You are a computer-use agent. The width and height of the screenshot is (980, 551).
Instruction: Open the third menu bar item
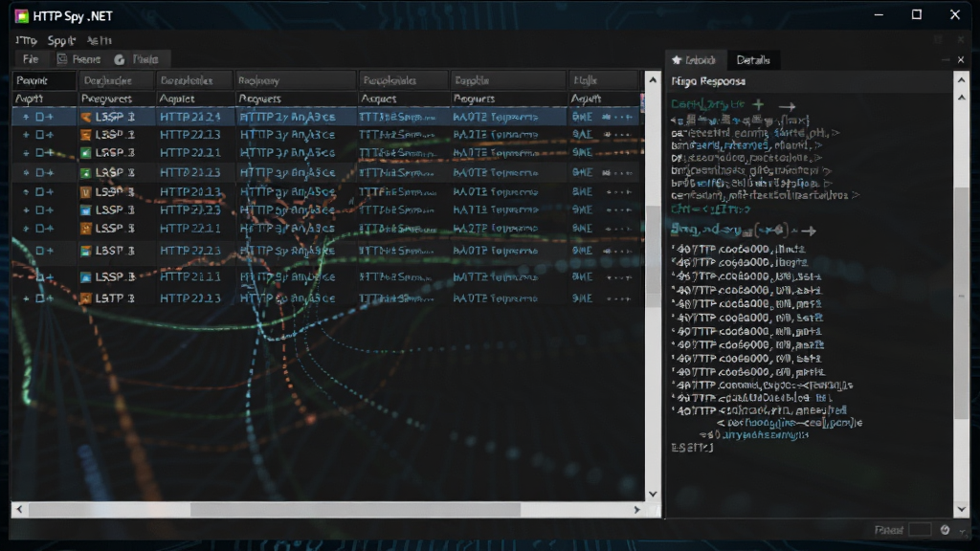pos(99,40)
